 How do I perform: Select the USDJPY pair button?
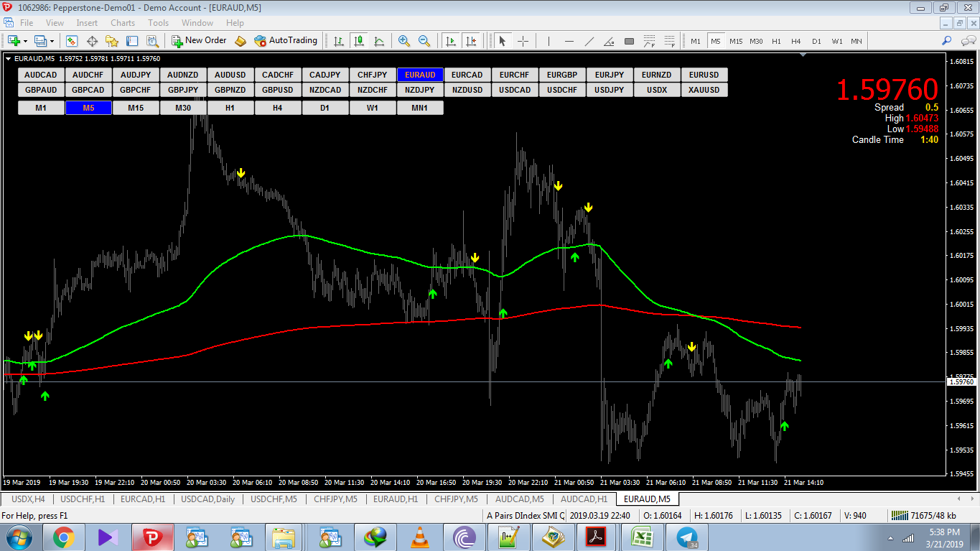coord(610,90)
